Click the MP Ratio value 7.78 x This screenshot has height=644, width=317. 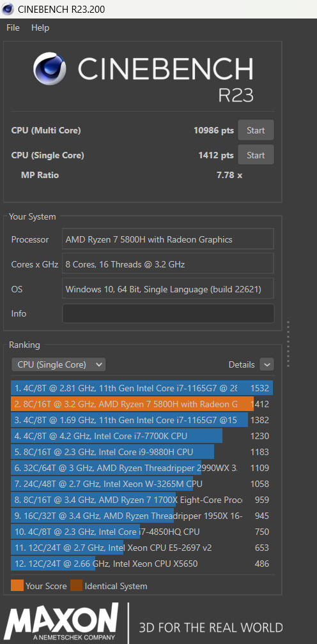coord(229,175)
